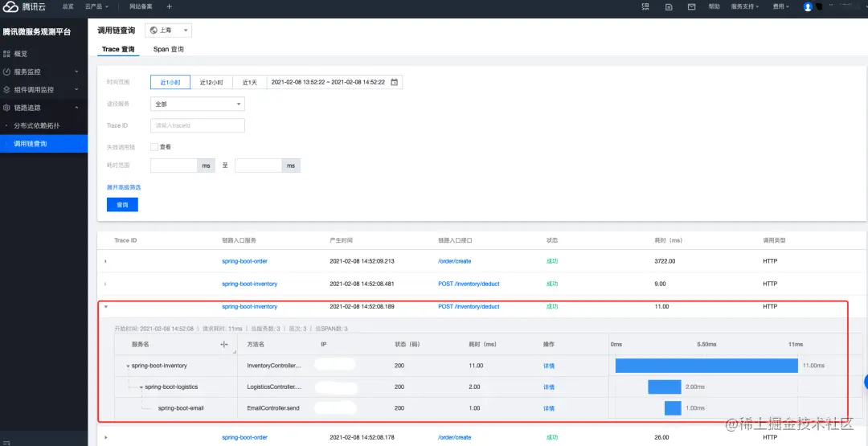Click the plus icon beside 网站备案
This screenshot has height=446, width=868.
click(x=169, y=6)
